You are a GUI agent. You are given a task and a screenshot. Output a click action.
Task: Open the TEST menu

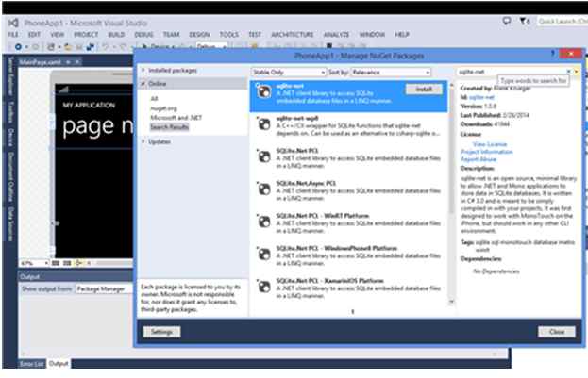(x=255, y=34)
